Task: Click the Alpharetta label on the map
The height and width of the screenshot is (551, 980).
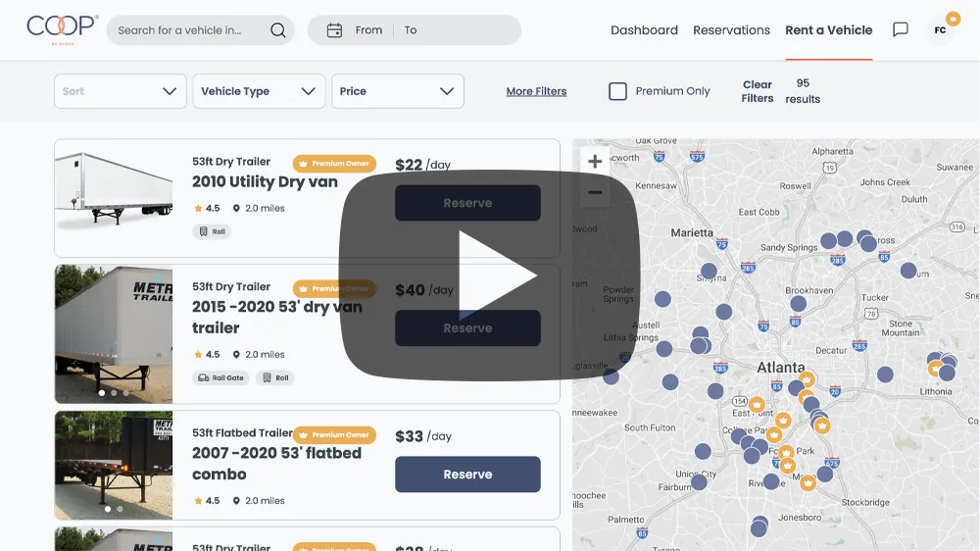Action: 832,151
